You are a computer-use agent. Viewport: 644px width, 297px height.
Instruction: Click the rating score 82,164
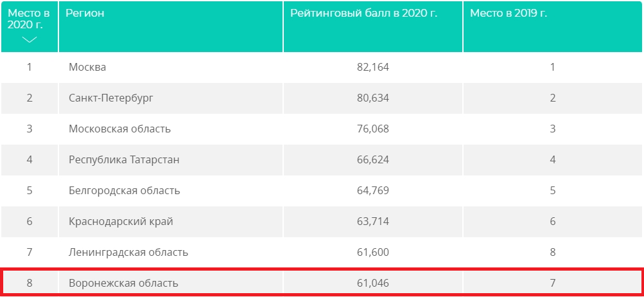(373, 67)
